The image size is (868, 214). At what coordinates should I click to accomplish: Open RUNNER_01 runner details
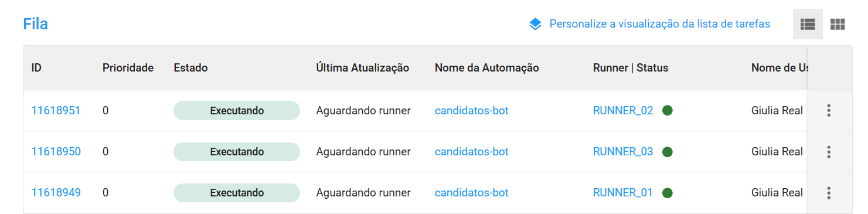coord(623,193)
